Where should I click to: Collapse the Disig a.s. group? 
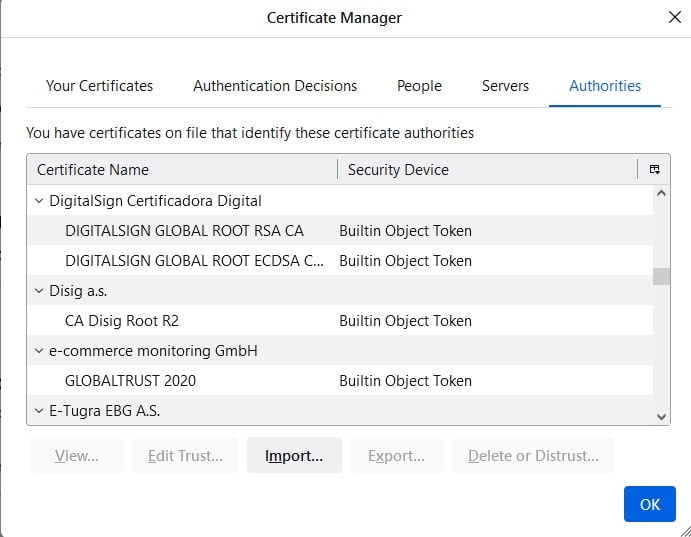pyautogui.click(x=39, y=291)
